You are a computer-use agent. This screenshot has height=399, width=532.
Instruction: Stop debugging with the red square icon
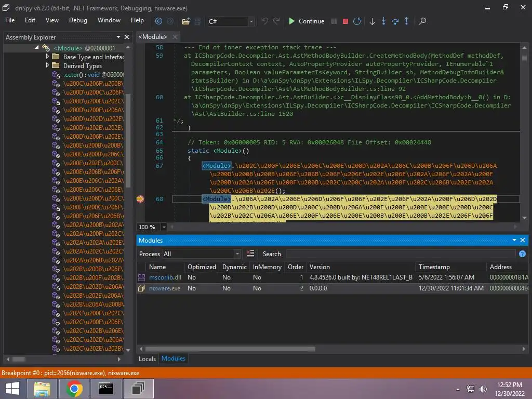point(345,21)
